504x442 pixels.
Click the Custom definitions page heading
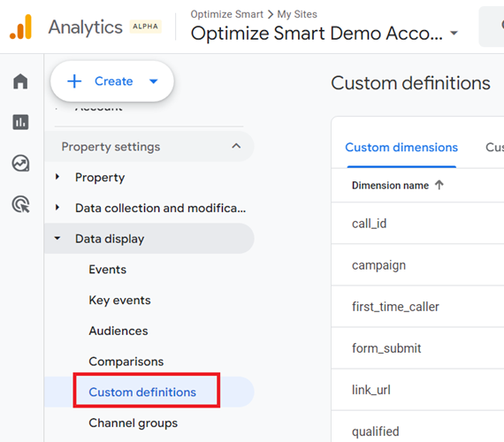[410, 83]
